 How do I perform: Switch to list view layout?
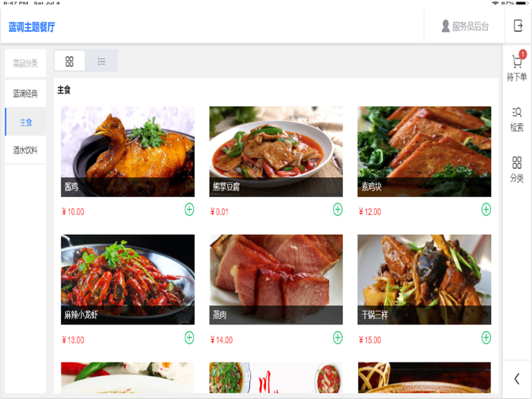(x=101, y=61)
